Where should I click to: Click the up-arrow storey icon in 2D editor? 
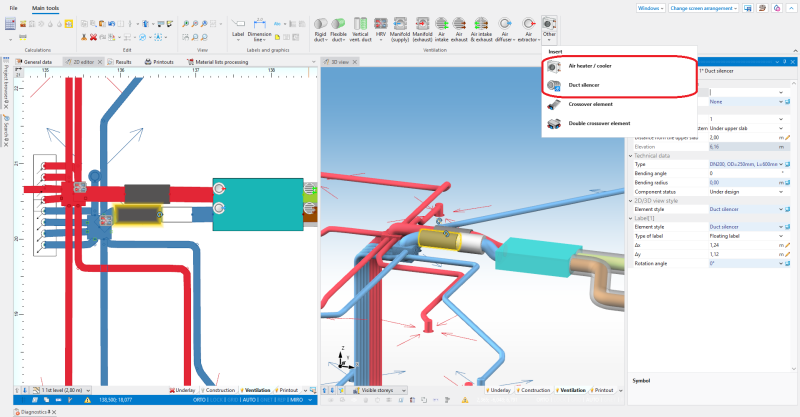(17, 390)
